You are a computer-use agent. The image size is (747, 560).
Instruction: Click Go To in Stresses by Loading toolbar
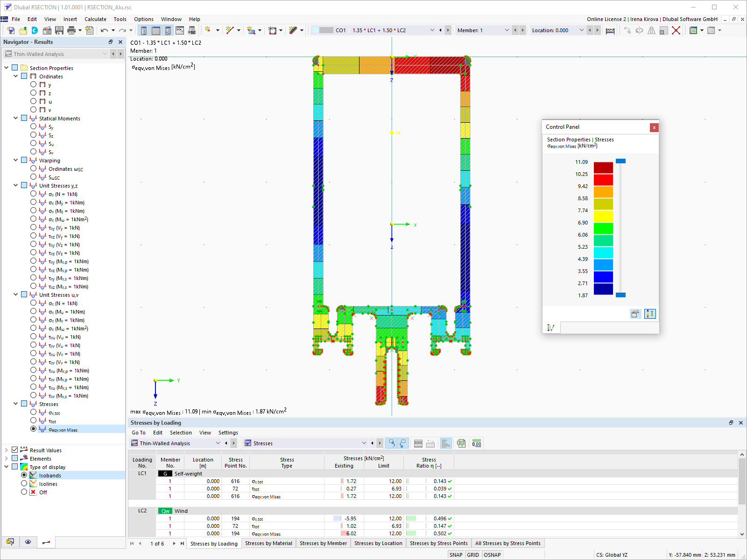pos(138,433)
